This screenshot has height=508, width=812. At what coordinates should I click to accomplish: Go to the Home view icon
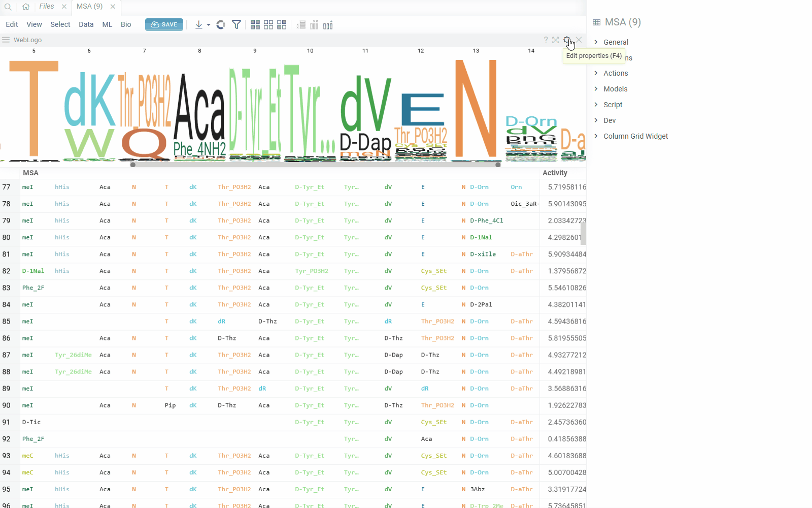tap(26, 7)
